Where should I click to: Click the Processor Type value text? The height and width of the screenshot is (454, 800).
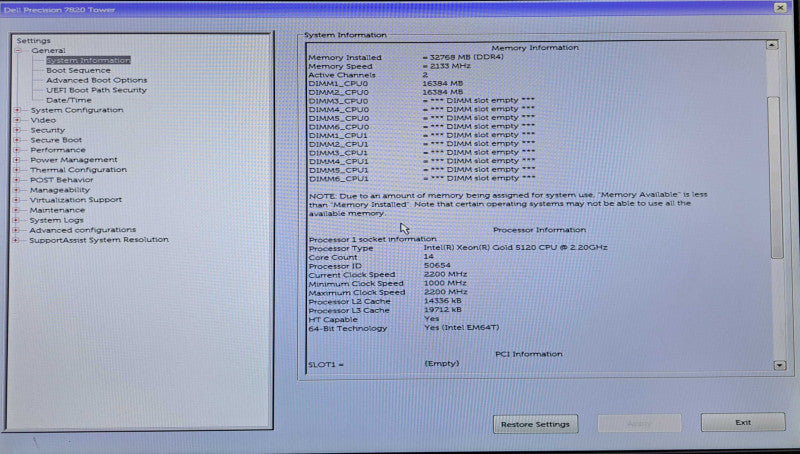click(x=515, y=247)
